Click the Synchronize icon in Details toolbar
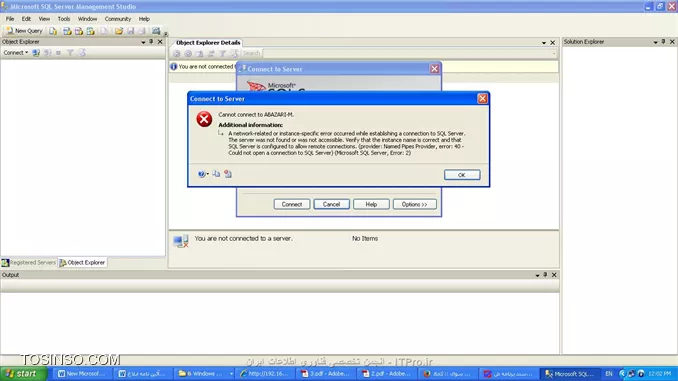 tap(211, 54)
